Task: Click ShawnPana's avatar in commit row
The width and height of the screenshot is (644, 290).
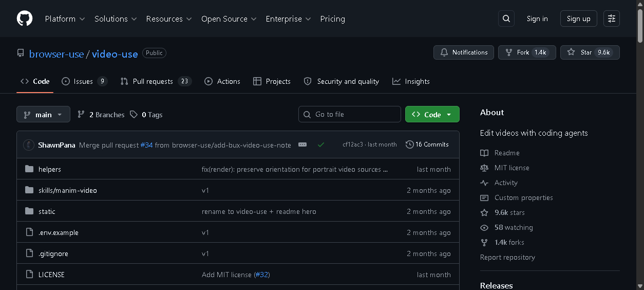Action: (29, 145)
